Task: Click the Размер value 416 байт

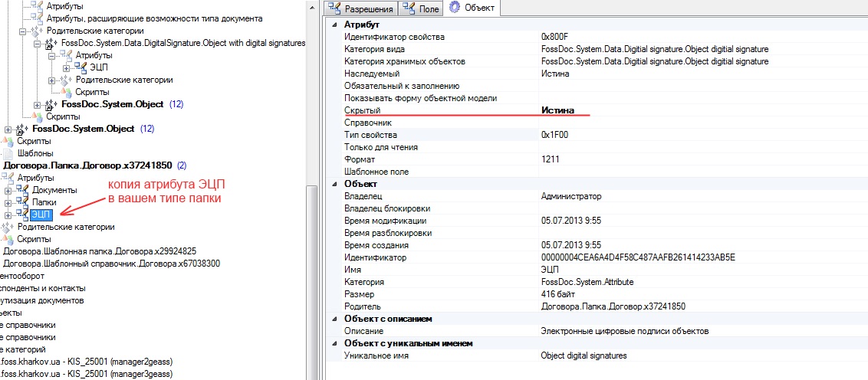Action: [558, 293]
